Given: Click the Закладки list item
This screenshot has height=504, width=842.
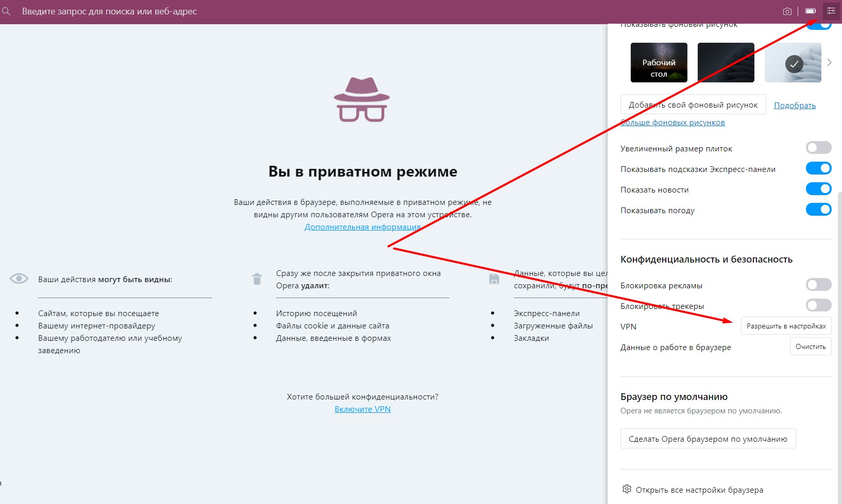Looking at the screenshot, I should coord(531,338).
